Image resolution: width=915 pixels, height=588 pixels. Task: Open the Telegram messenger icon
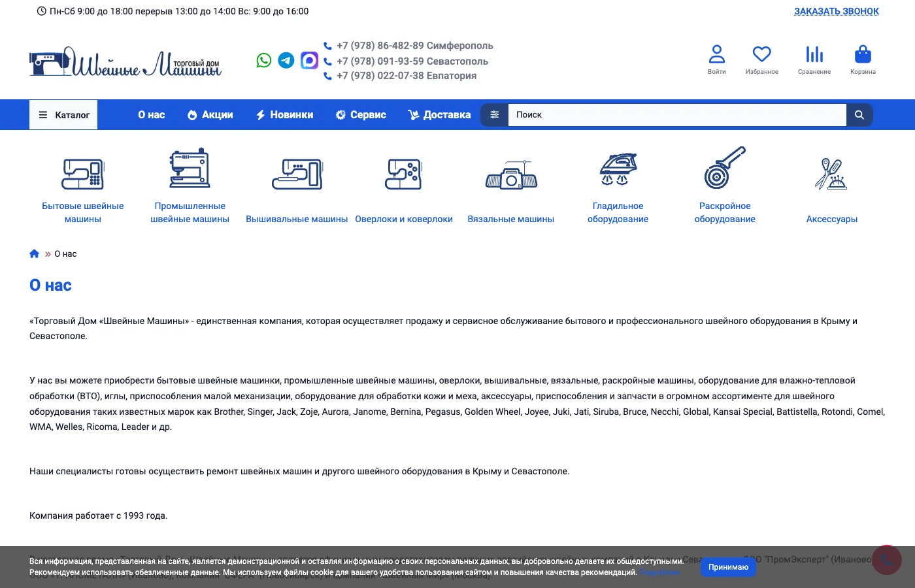point(286,61)
